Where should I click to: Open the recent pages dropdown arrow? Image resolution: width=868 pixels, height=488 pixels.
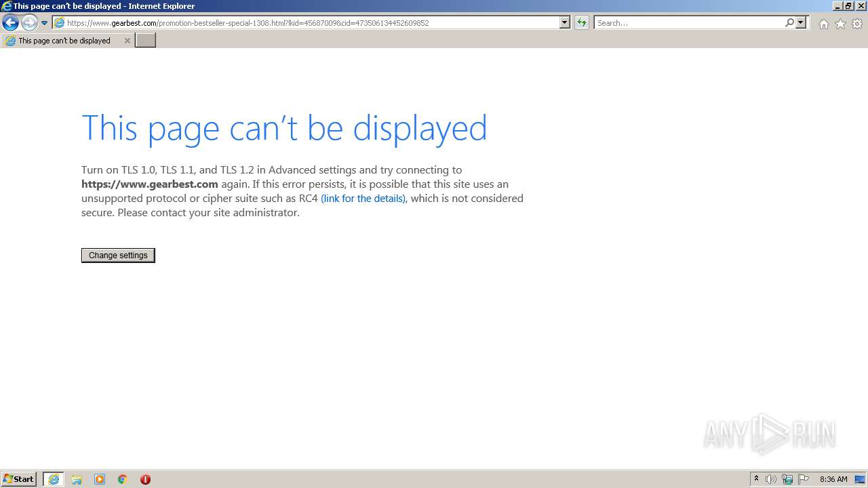[45, 23]
